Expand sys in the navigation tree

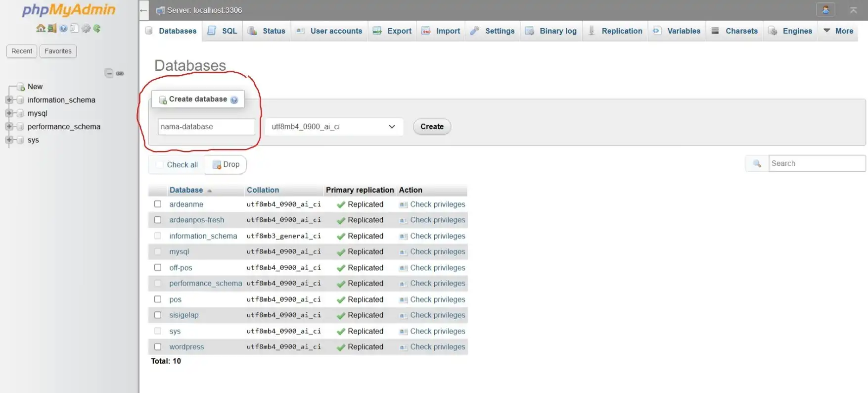coord(9,140)
